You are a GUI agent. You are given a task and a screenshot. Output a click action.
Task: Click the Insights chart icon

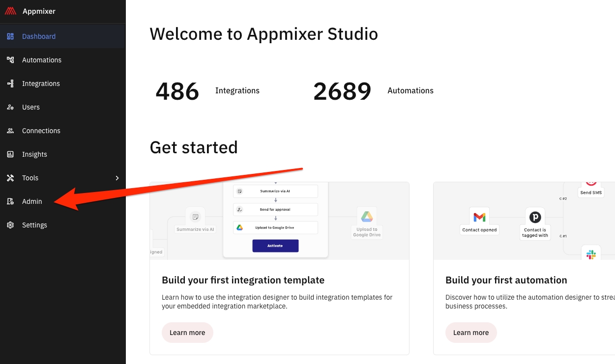pyautogui.click(x=10, y=154)
